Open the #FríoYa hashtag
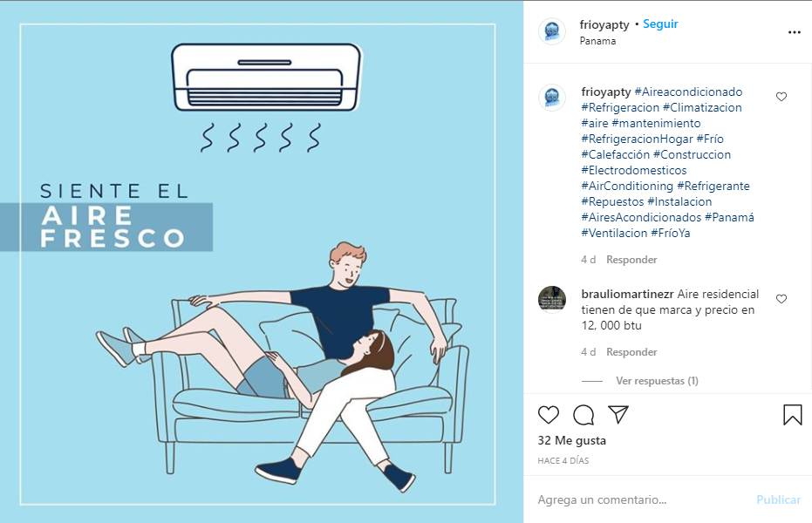 pyautogui.click(x=670, y=233)
